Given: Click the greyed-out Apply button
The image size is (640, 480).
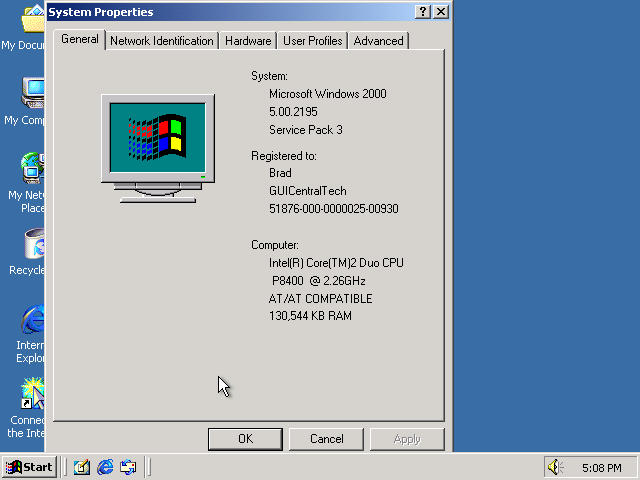Looking at the screenshot, I should point(407,439).
